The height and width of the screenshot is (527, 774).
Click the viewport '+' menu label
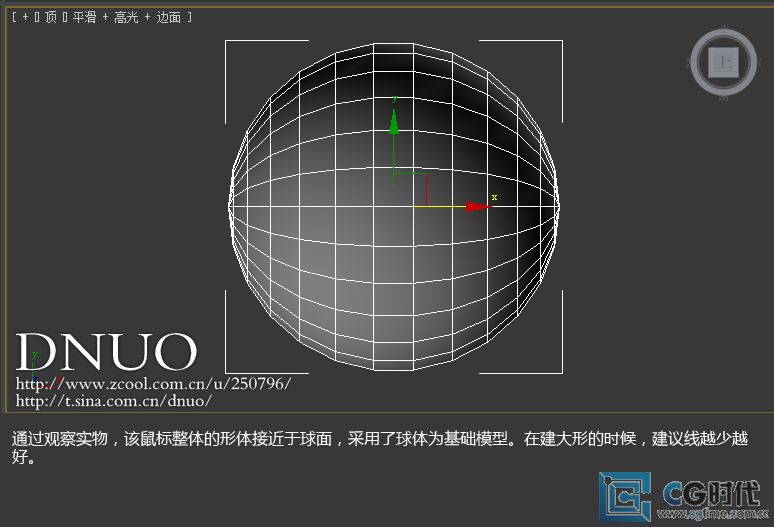point(25,17)
